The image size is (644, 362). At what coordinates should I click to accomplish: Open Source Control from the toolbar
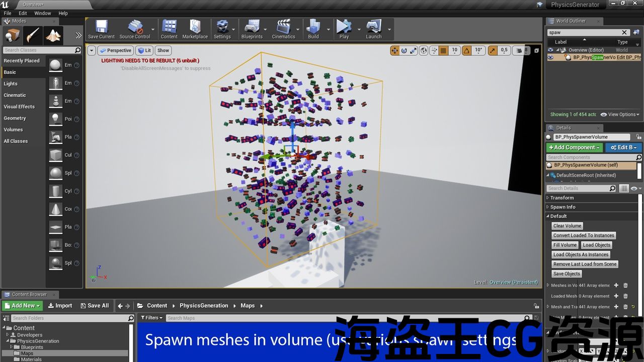(134, 29)
